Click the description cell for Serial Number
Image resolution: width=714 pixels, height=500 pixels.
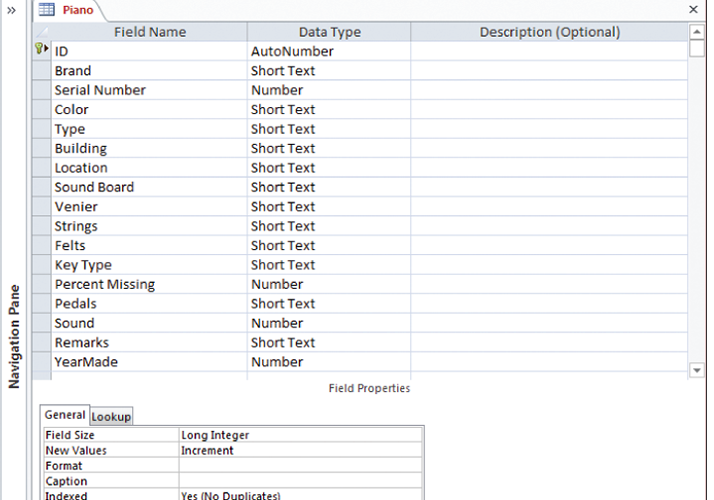pos(549,90)
